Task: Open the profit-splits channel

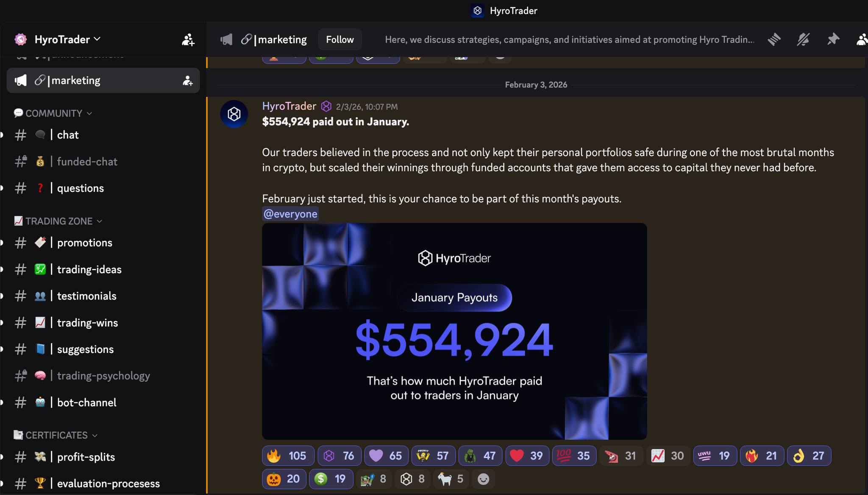Action: (x=103, y=457)
